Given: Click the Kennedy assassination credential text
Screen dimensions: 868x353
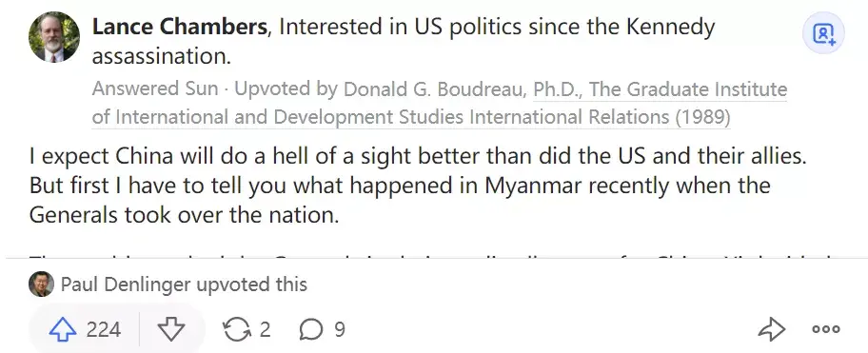Looking at the screenshot, I should click(x=404, y=42).
